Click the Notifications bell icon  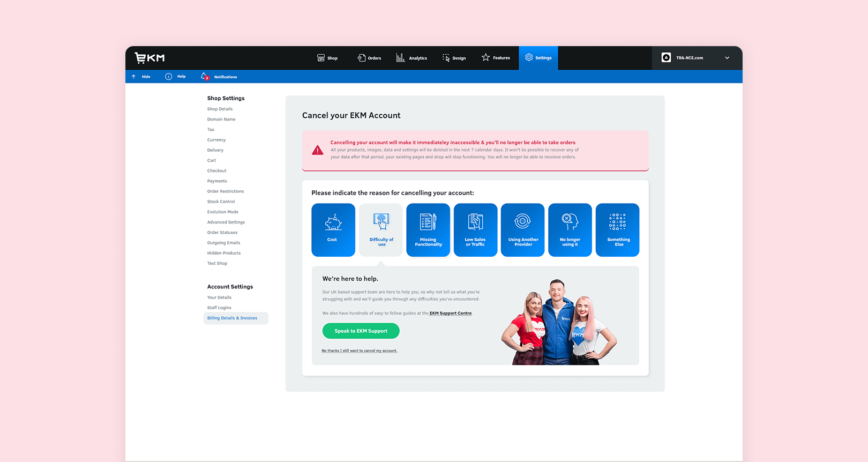[x=204, y=77]
